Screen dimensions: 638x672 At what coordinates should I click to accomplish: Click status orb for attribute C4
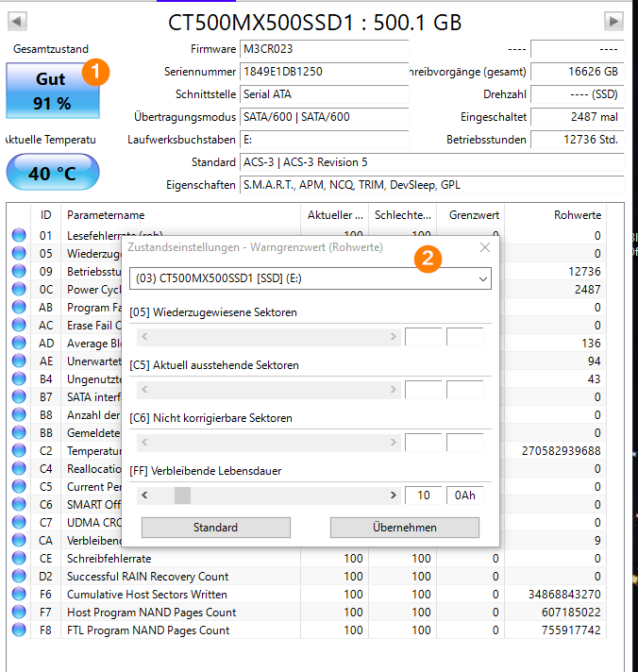[19, 469]
